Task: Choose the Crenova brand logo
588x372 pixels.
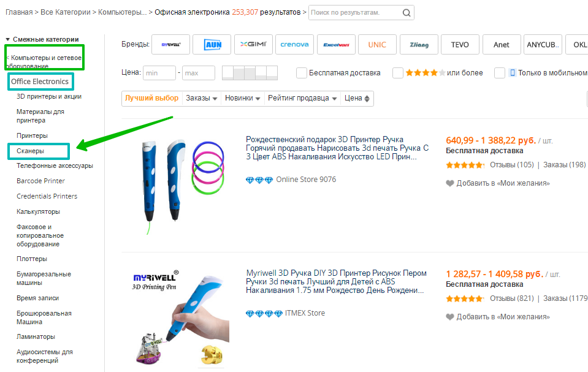Action: pyautogui.click(x=294, y=45)
